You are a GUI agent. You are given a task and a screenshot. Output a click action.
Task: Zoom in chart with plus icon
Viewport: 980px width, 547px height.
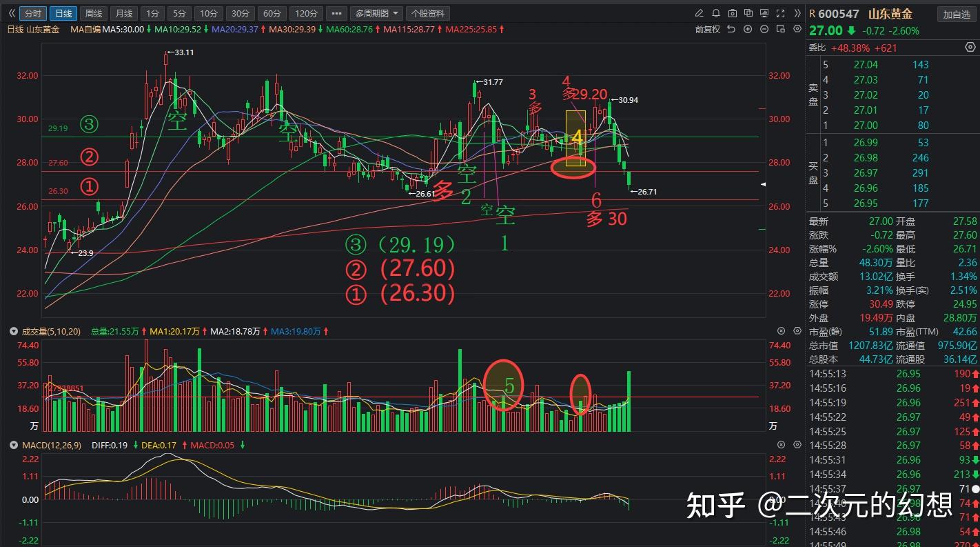(x=747, y=29)
